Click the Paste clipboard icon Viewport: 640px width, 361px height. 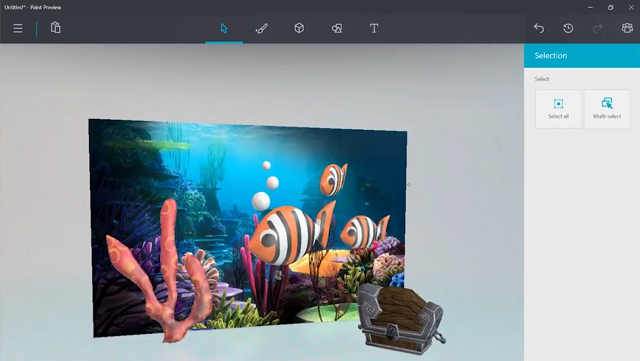click(x=56, y=28)
